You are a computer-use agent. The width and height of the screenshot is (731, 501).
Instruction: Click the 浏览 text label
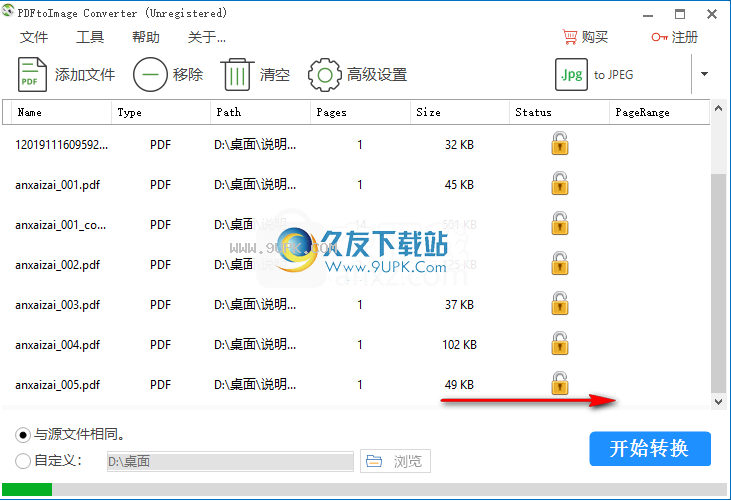click(407, 461)
